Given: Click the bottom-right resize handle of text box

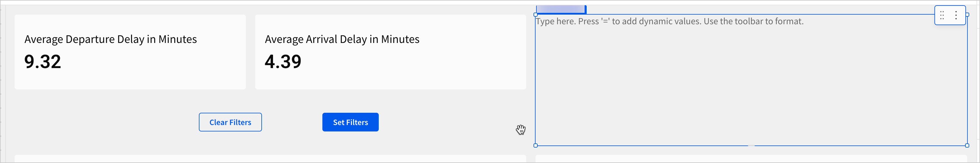Looking at the screenshot, I should pos(967,145).
